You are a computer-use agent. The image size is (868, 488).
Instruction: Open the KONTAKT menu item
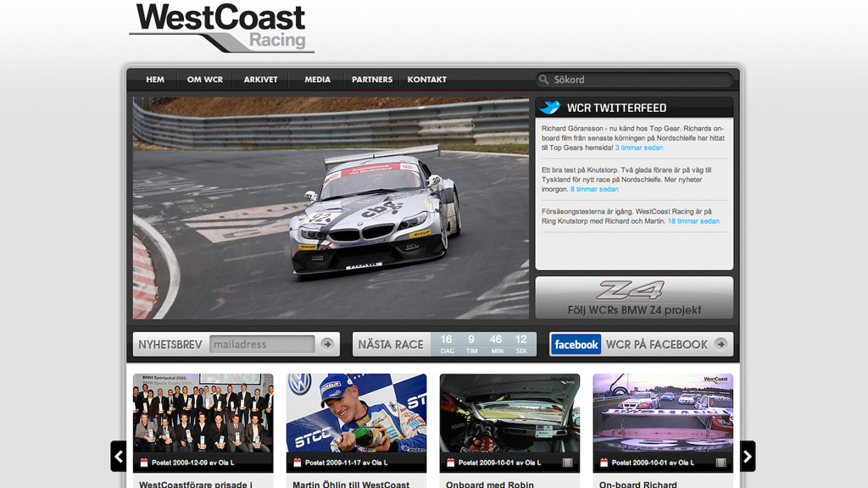coord(427,80)
